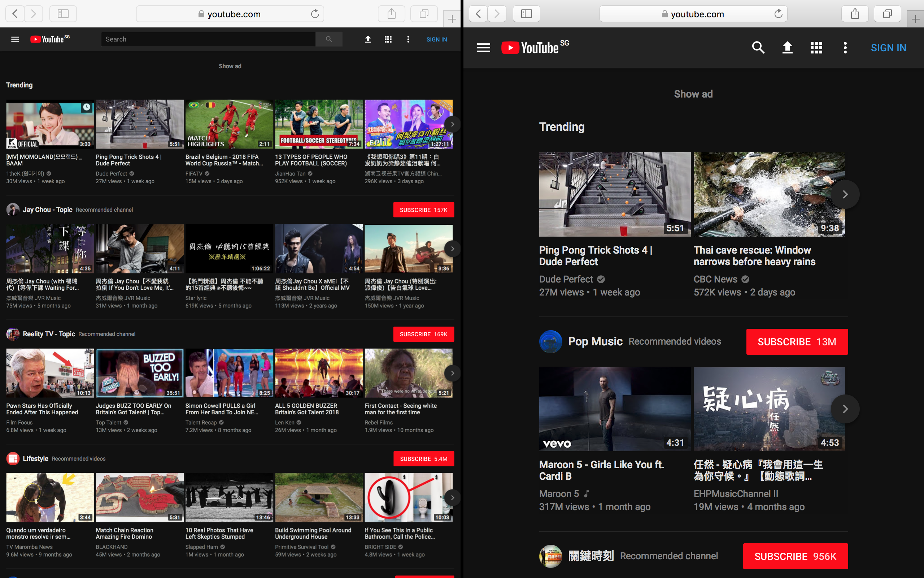Screen dimensions: 924x578
Task: Click address bar in right Safari window
Action: point(693,14)
